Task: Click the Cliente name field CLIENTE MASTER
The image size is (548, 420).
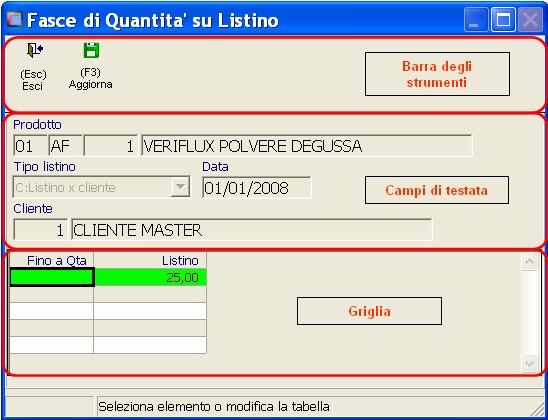Action: (x=252, y=230)
